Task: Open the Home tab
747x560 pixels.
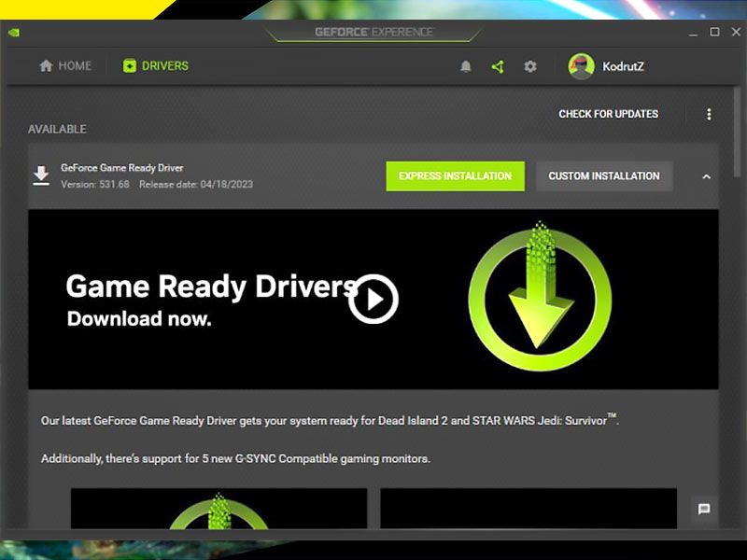Action: click(65, 65)
